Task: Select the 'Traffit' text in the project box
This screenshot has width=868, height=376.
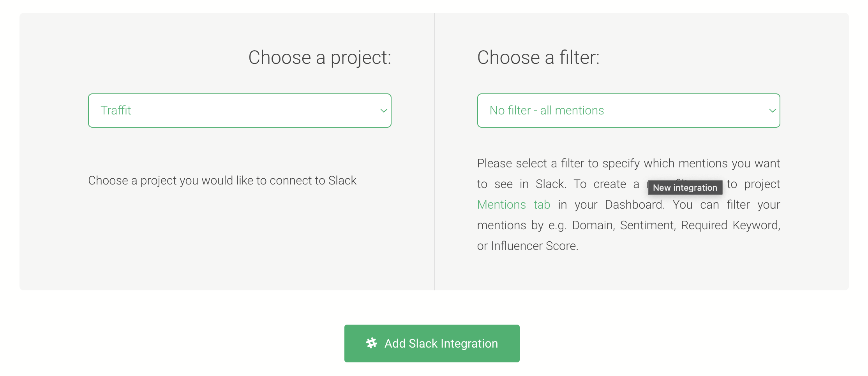Action: click(x=116, y=111)
